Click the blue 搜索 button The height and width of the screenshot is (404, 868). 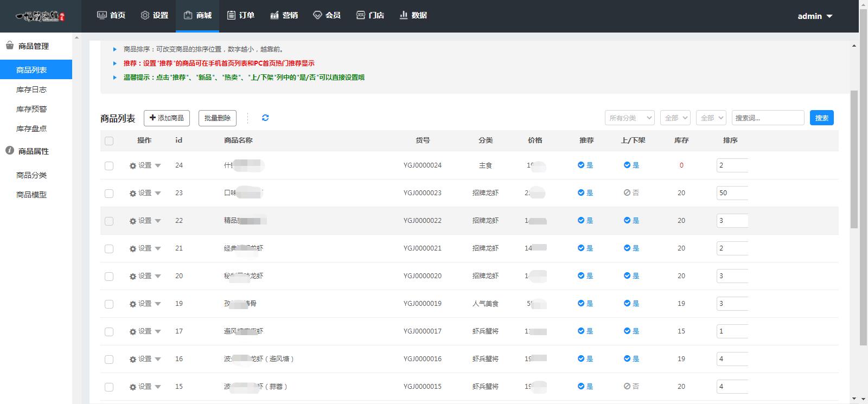(x=821, y=118)
